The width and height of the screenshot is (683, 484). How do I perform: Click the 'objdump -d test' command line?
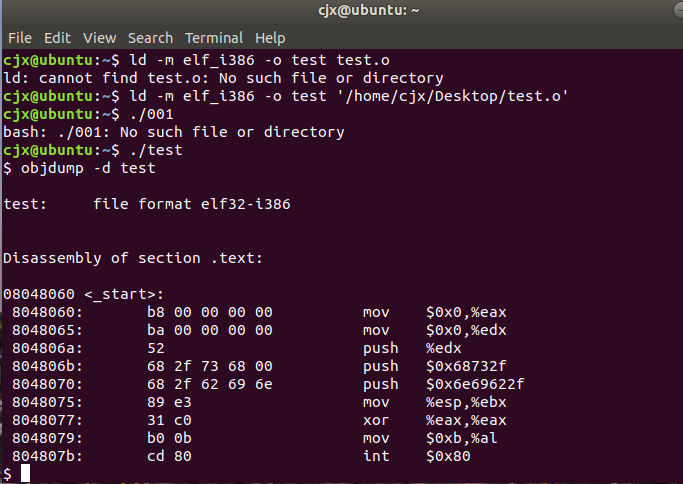[79, 168]
